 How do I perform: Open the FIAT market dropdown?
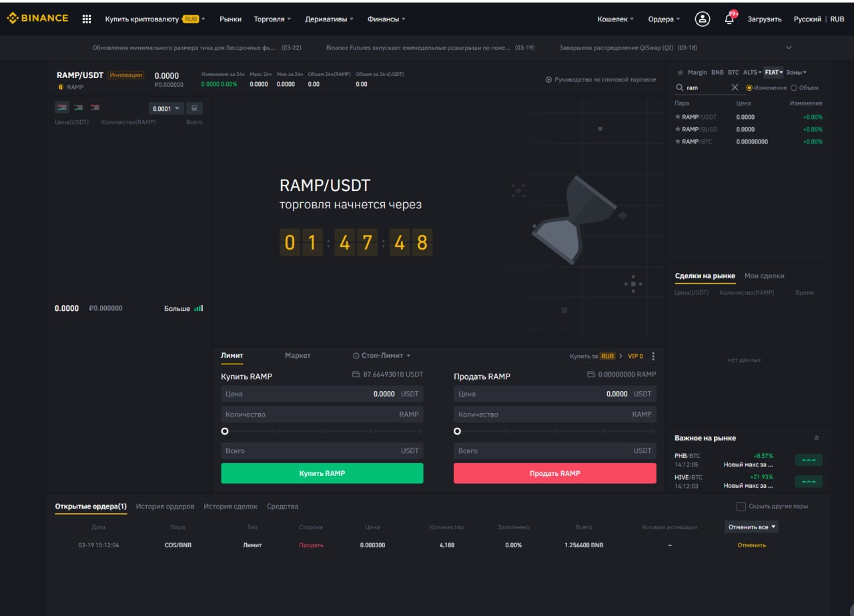coord(774,72)
